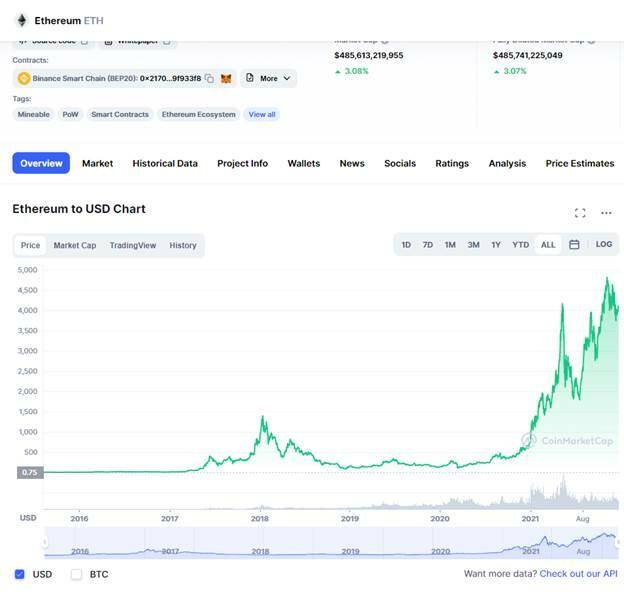Click the MetaMask fox icon
Viewport: 624px width, 603px height.
226,78
